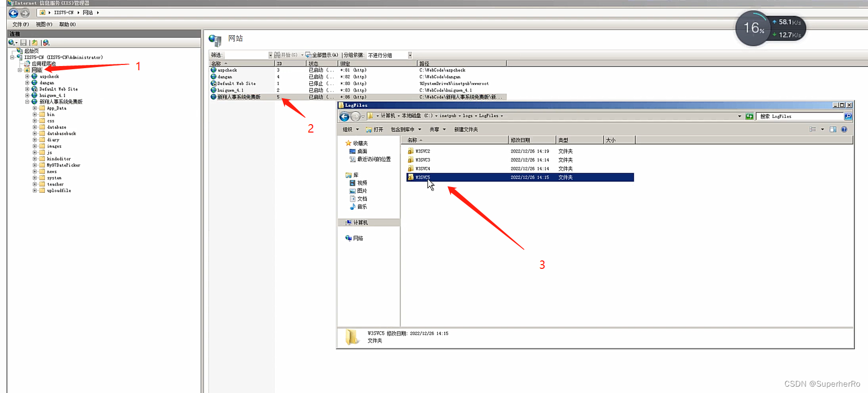The height and width of the screenshot is (393, 868).
Task: Click the uploadfile folder icon in tree
Action: coord(42,191)
